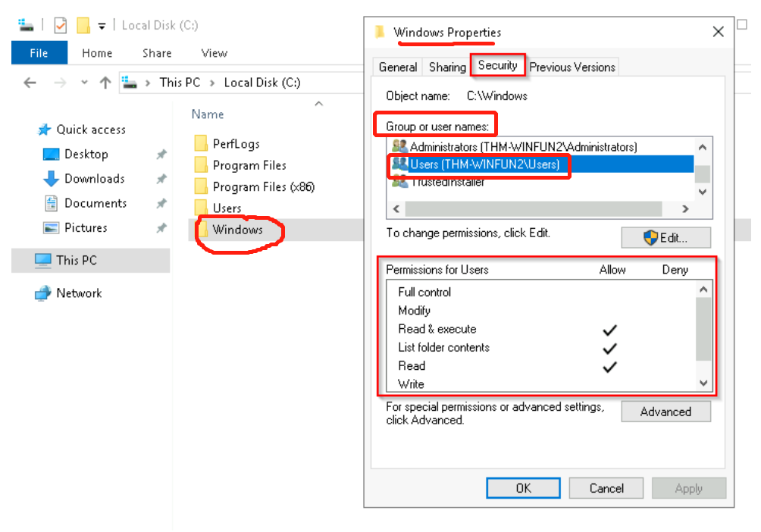The width and height of the screenshot is (761, 532).
Task: Click the Pictures icon in Quick access
Action: [x=51, y=228]
